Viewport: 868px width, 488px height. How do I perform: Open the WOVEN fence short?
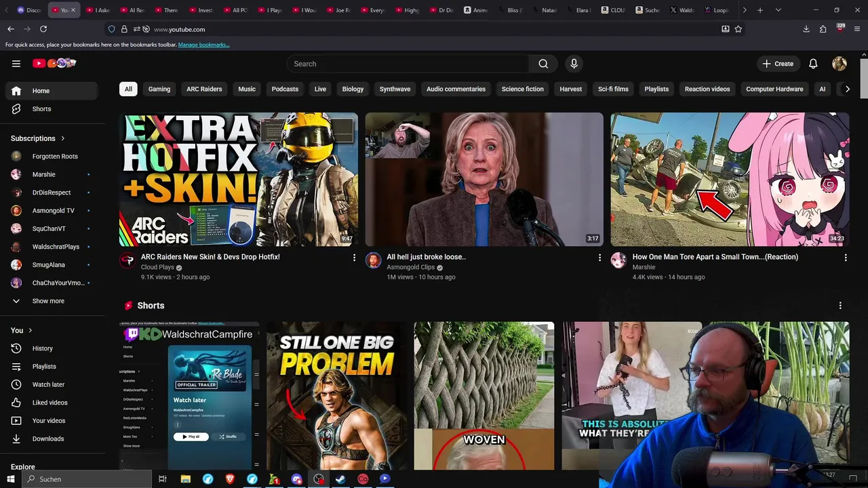[x=484, y=396]
